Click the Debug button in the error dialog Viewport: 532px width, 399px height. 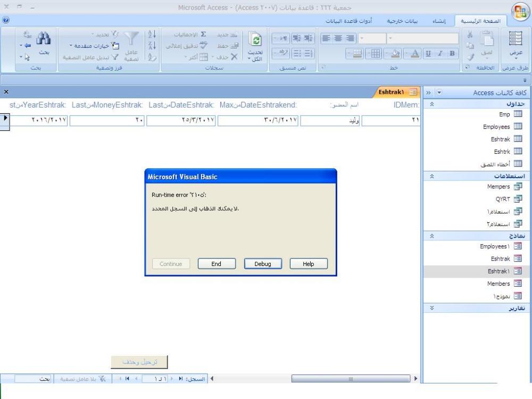(263, 264)
